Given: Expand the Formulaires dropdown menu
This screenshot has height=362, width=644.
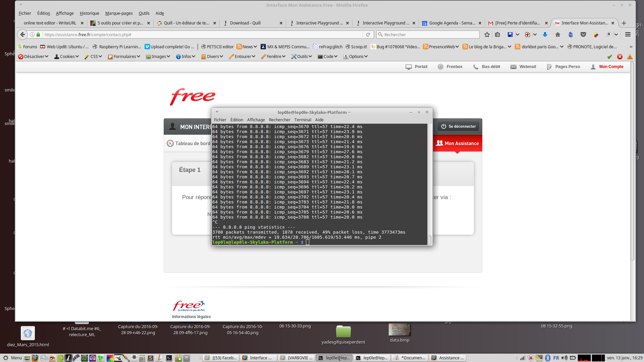Looking at the screenshot, I should click(124, 57).
